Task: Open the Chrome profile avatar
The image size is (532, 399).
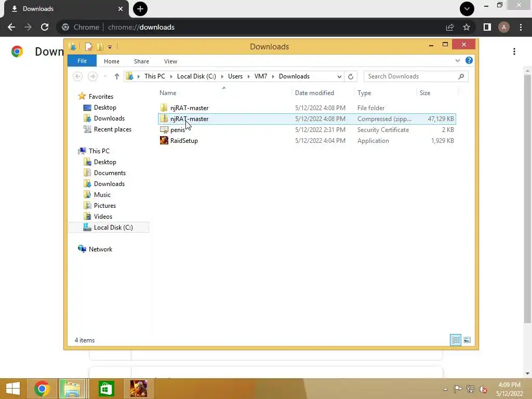Action: pyautogui.click(x=504, y=27)
